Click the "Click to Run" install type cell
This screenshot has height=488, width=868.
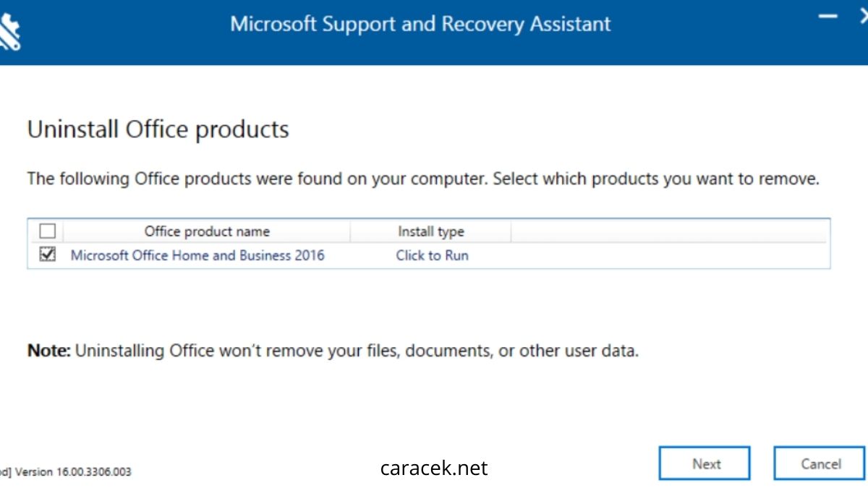(432, 255)
